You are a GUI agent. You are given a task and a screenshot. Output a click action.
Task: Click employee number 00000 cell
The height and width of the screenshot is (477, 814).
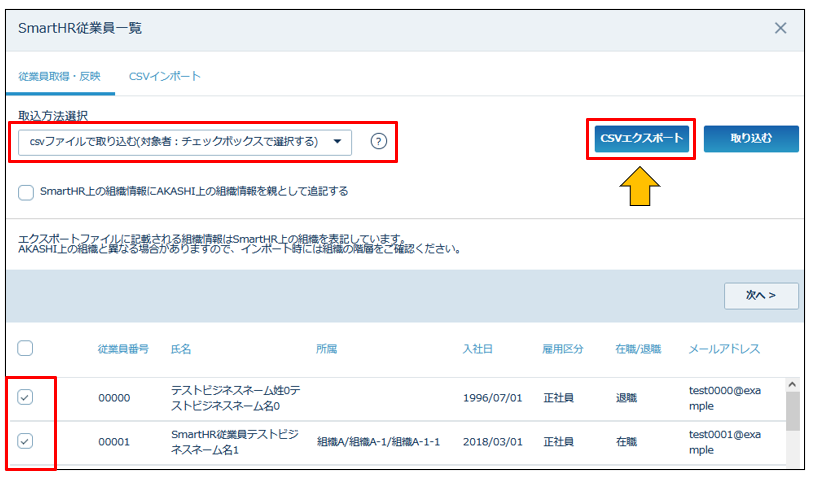tap(114, 398)
